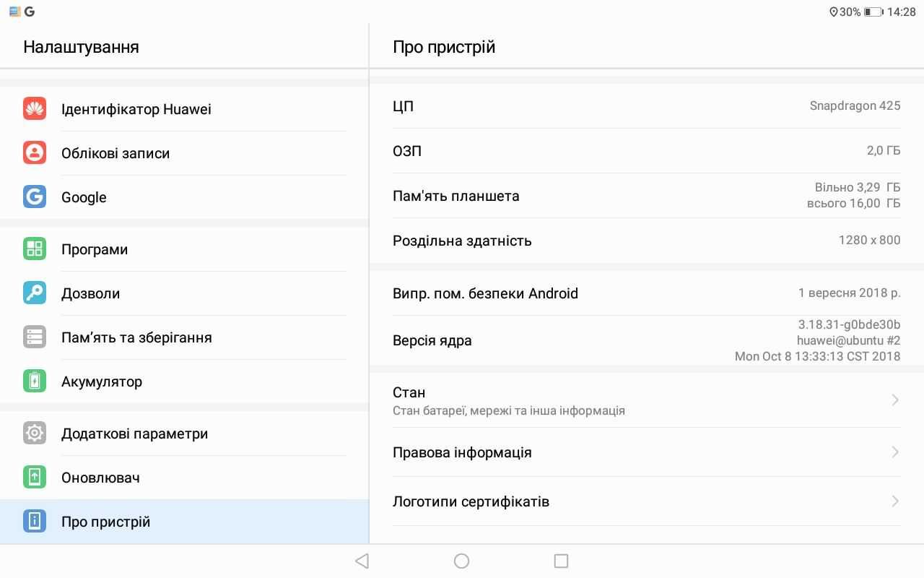Open the Логотипи сертифікатів chevron
Image resolution: width=924 pixels, height=578 pixels.
[x=895, y=501]
